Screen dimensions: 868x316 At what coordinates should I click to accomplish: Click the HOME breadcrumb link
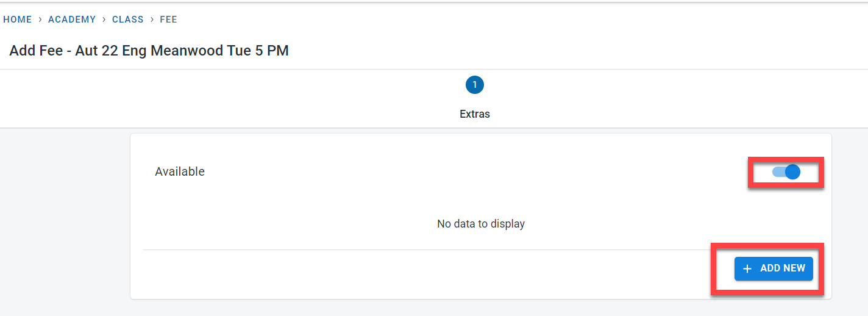(18, 20)
